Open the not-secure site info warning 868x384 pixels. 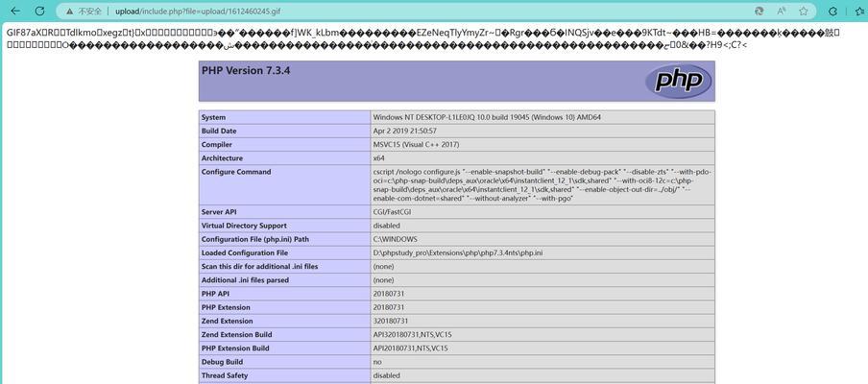[x=84, y=12]
